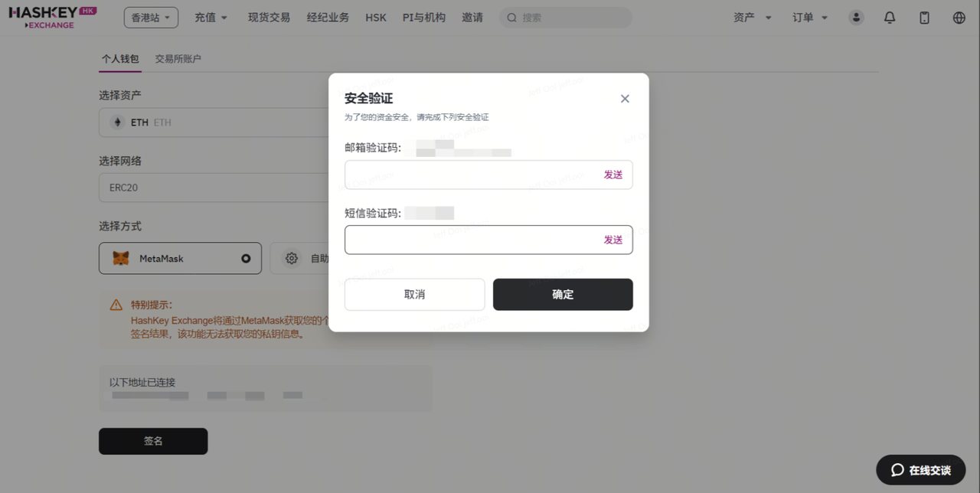
Task: Click the MetaMask fox icon
Action: (121, 259)
